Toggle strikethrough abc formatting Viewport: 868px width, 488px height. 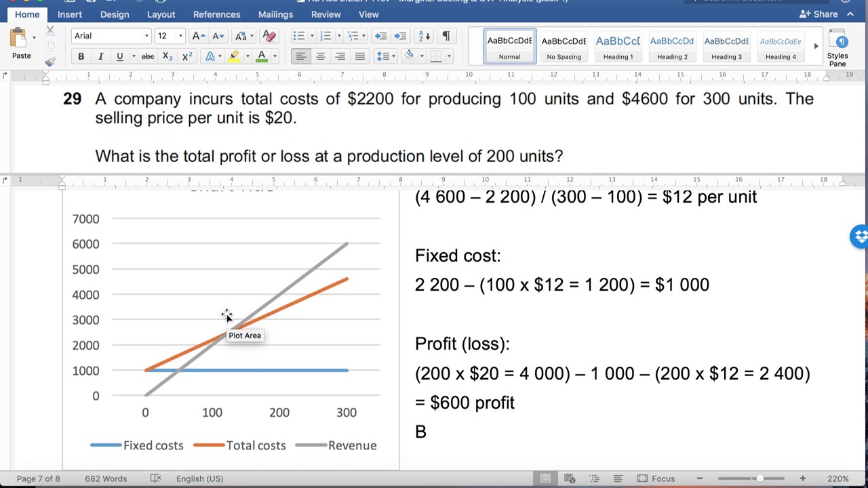[147, 56]
